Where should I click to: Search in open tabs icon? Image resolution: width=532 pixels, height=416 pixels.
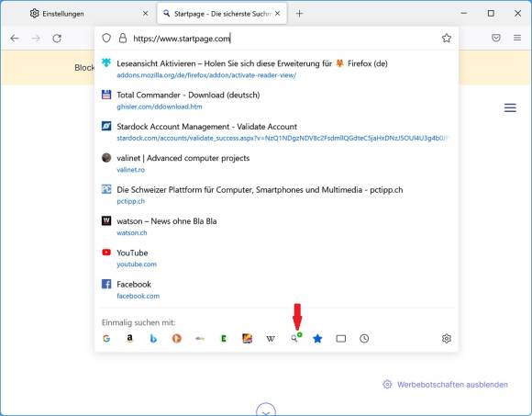(x=340, y=339)
